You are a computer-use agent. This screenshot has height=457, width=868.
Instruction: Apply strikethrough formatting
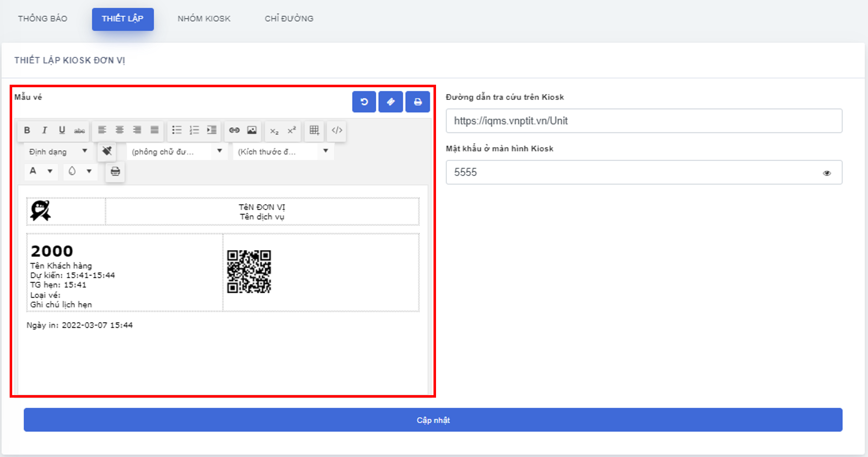80,130
